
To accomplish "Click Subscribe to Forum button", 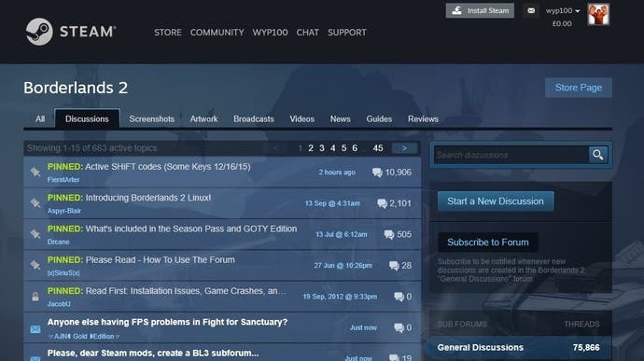I will pos(488,243).
